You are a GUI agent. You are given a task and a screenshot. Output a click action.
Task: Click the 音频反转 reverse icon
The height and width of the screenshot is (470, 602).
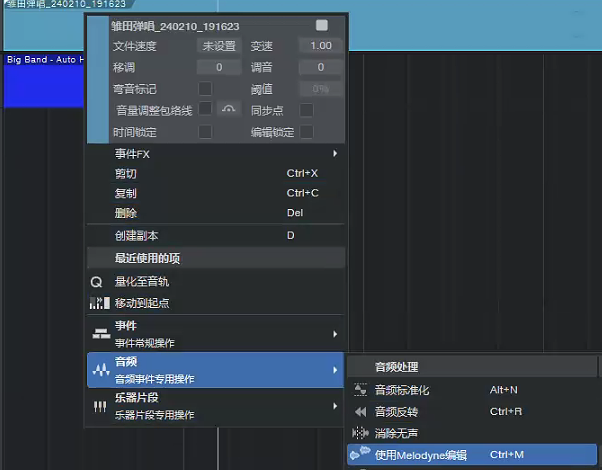click(x=360, y=411)
